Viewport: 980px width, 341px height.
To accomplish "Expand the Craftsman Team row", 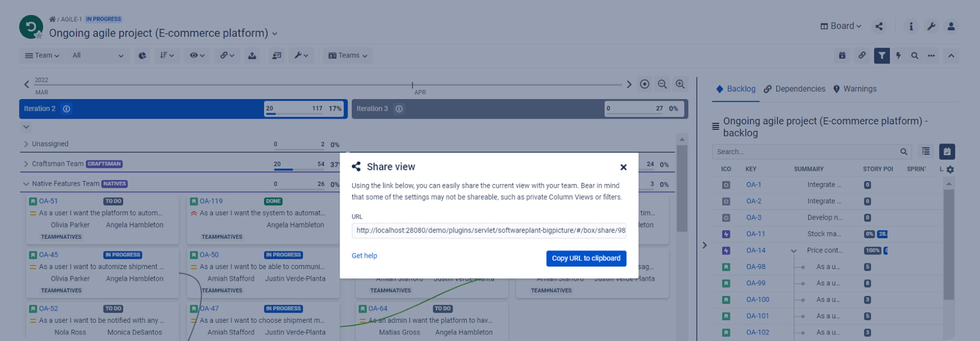I will tap(26, 164).
